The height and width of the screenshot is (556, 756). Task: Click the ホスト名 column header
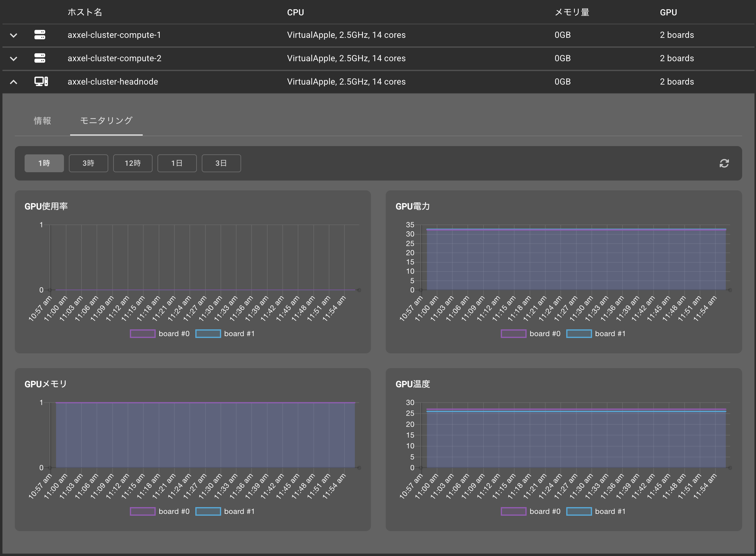point(85,12)
